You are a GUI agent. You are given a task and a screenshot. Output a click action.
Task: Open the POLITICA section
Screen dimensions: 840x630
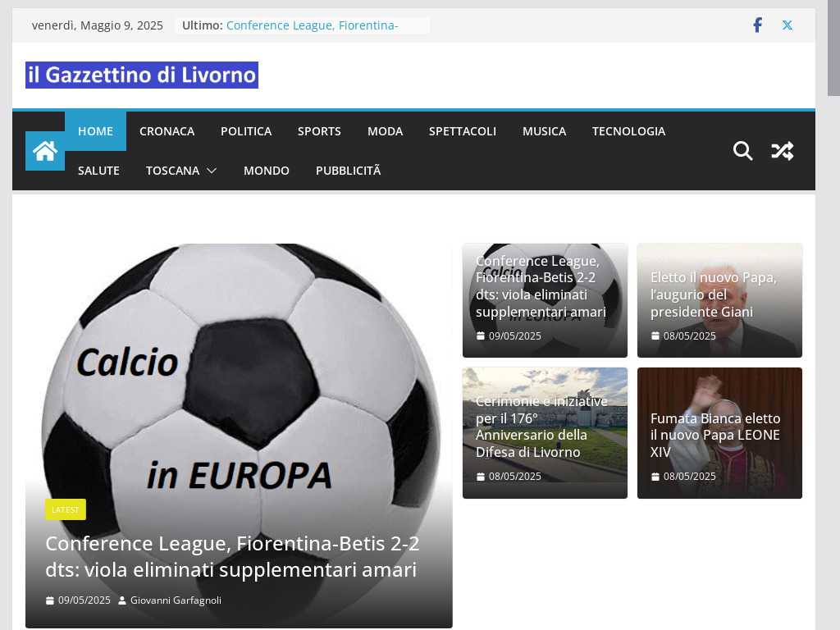coord(246,131)
